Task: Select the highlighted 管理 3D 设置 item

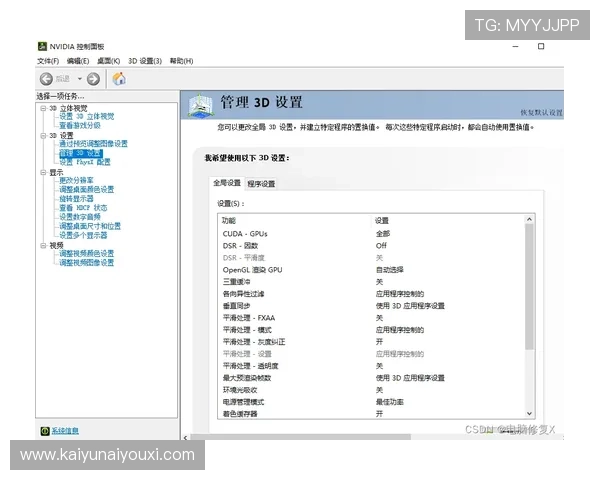Action: tap(81, 153)
